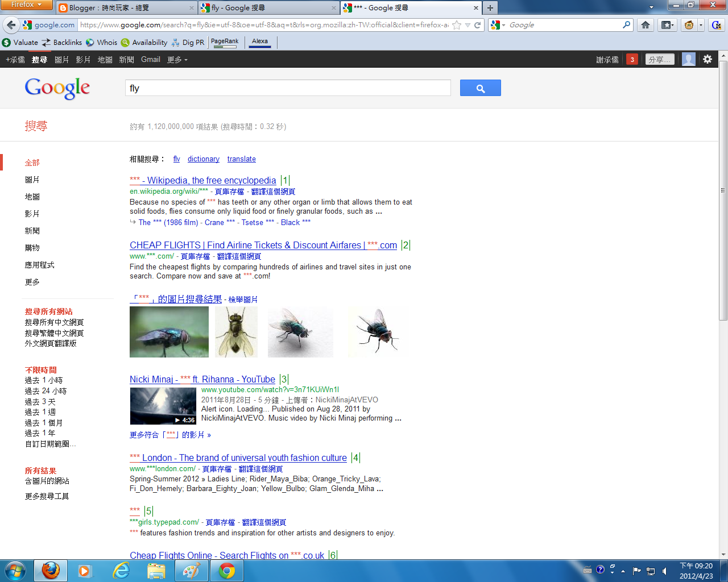Switch to the Blogger 時尚玩家 tab
728x582 pixels.
tap(127, 8)
